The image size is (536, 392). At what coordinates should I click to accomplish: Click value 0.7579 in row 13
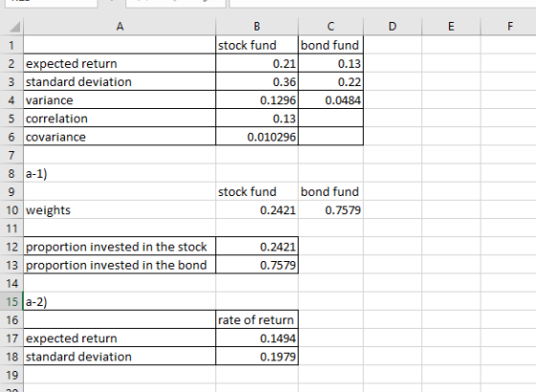point(257,265)
